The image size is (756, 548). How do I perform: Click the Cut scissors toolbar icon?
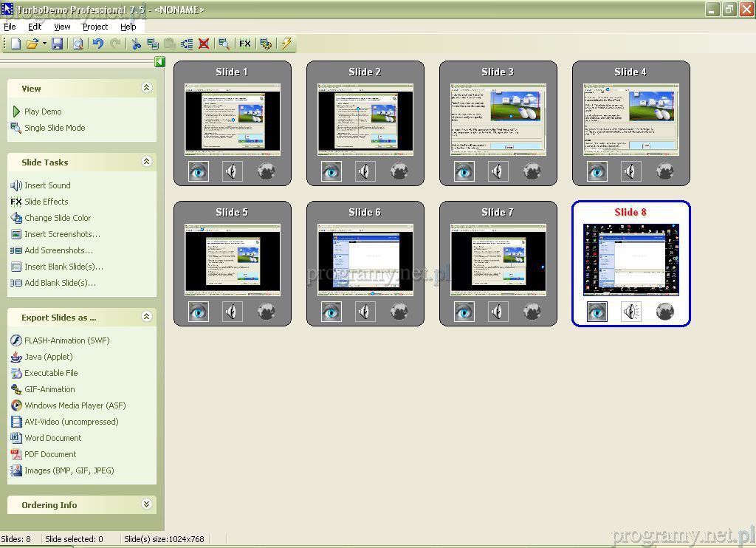[136, 44]
